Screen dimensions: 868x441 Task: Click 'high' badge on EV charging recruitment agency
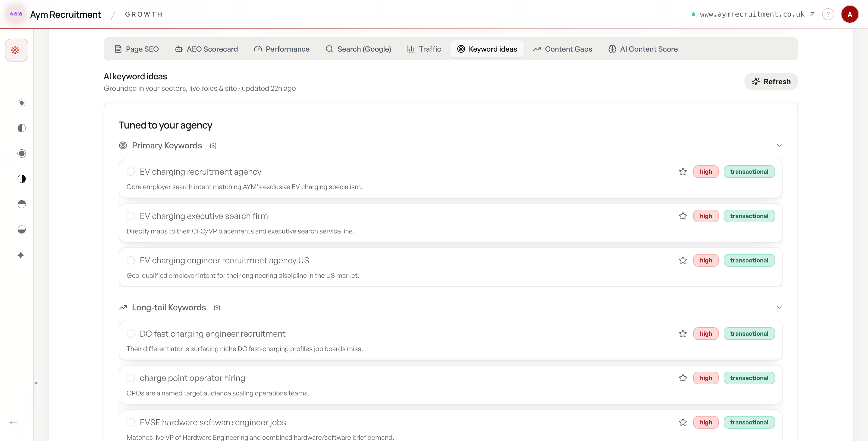pyautogui.click(x=706, y=172)
